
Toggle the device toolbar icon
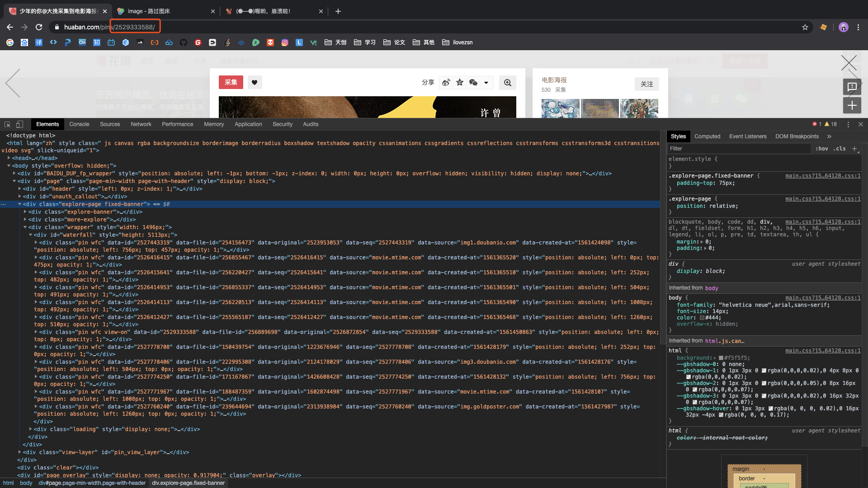point(19,124)
